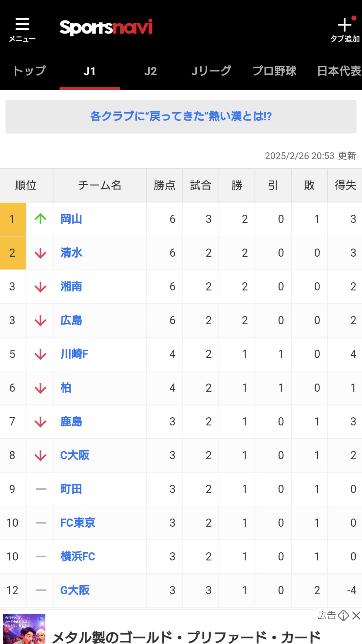Click the red down arrow beside 川崎F
This screenshot has width=362, height=644.
40,354
